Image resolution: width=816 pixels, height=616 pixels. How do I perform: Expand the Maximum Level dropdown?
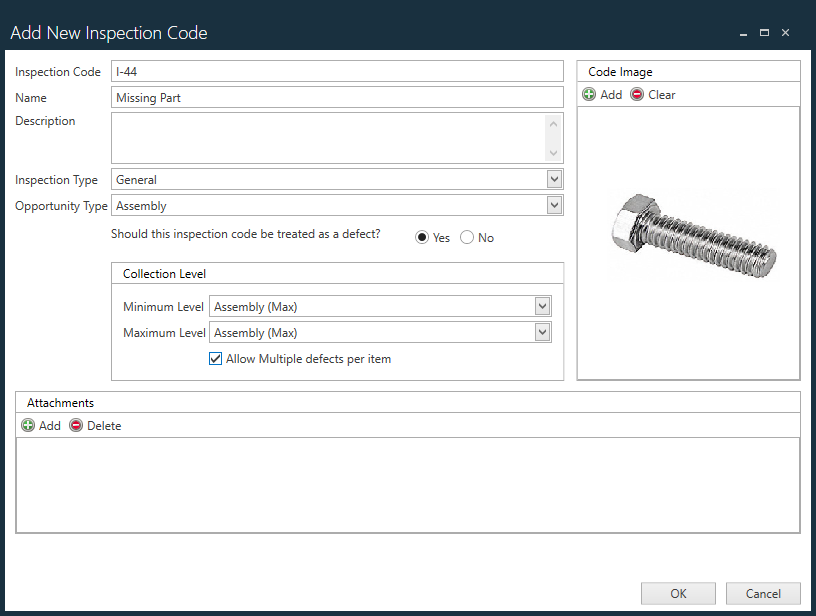point(542,332)
